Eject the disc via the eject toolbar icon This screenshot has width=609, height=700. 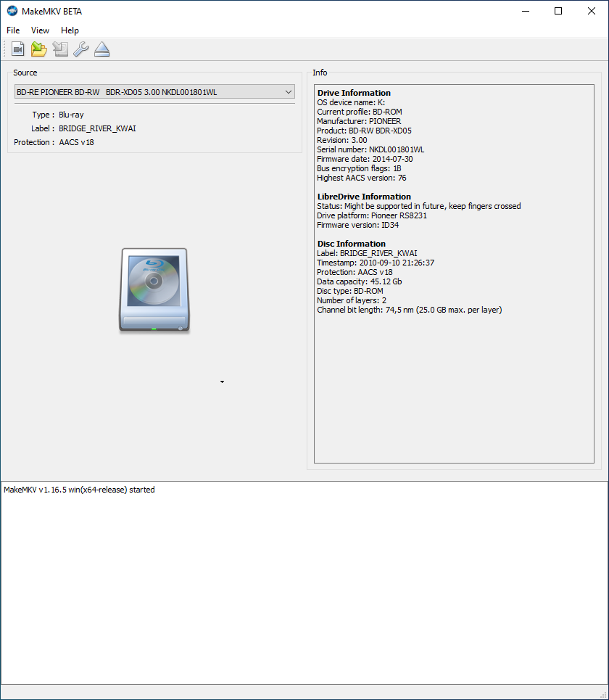pyautogui.click(x=101, y=49)
